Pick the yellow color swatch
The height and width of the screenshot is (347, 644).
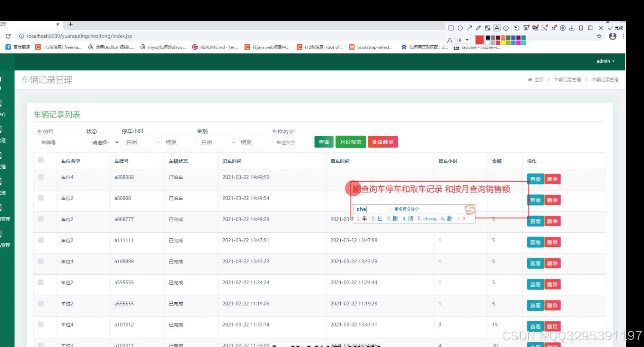[x=503, y=42]
